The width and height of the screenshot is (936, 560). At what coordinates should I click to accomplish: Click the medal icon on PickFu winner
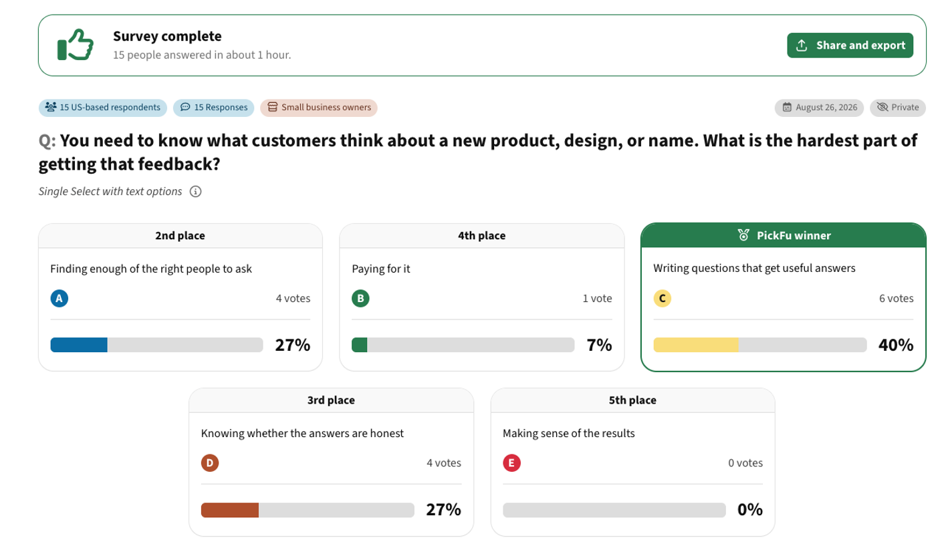743,235
